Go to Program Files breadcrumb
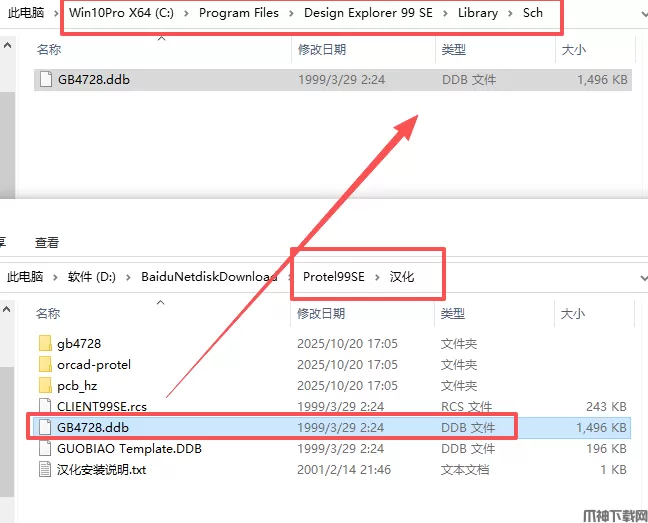Viewport: 648px width, 523px height. [x=239, y=13]
